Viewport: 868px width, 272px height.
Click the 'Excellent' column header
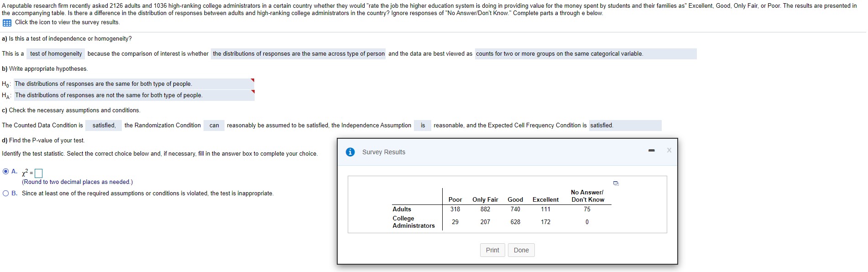[545, 200]
